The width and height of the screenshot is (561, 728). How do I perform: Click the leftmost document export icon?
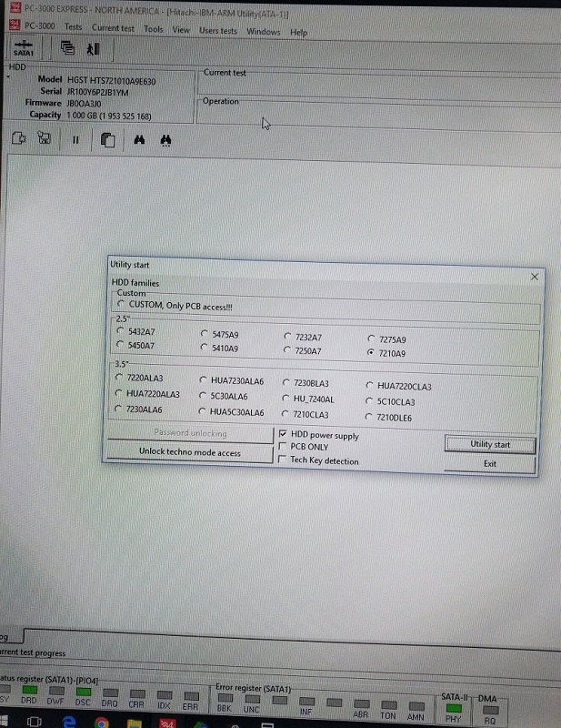click(x=18, y=138)
